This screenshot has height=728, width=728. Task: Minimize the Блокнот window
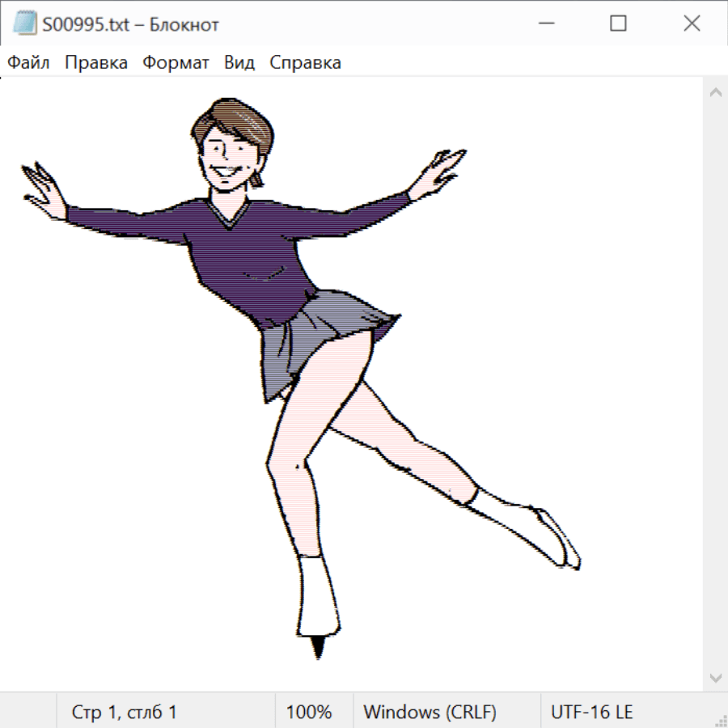pos(546,24)
